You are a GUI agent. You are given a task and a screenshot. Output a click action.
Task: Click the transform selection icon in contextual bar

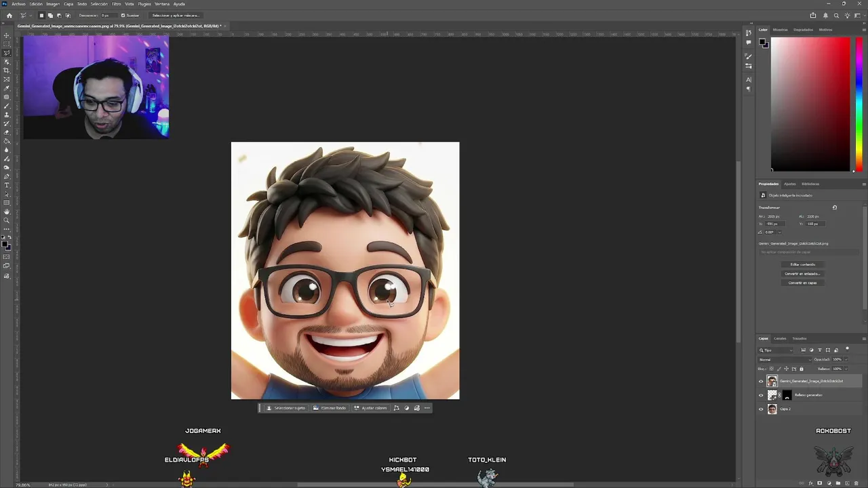397,408
